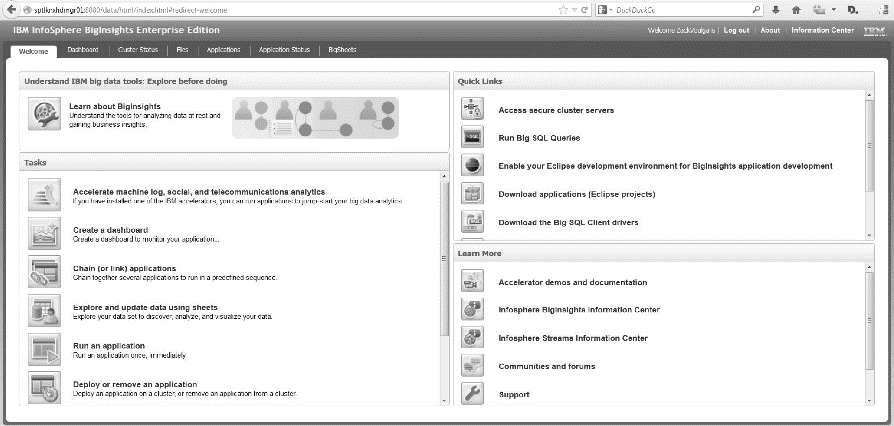Click the BigInsights Information Center icon

pyautogui.click(x=472, y=309)
